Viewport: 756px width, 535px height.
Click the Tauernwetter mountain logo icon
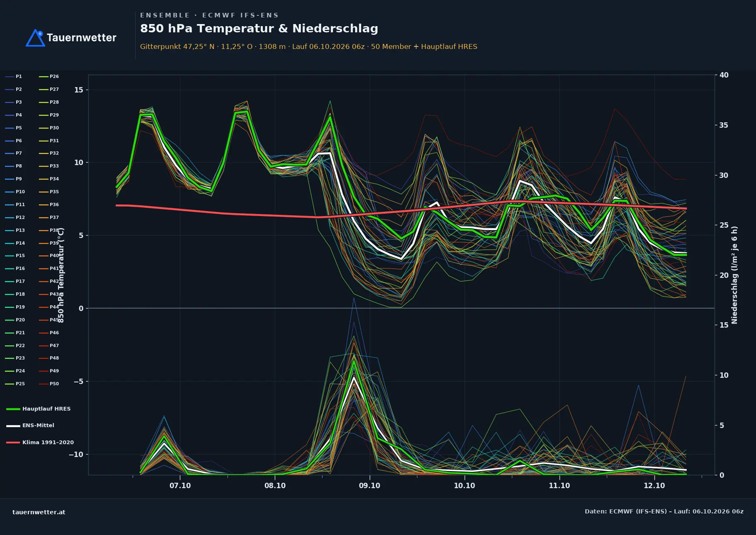(36, 38)
